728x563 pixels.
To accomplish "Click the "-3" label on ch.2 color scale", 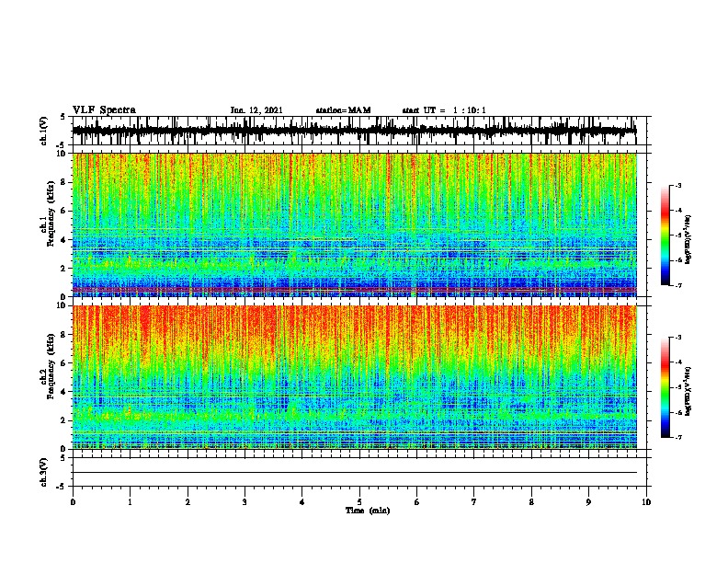I will click(678, 338).
